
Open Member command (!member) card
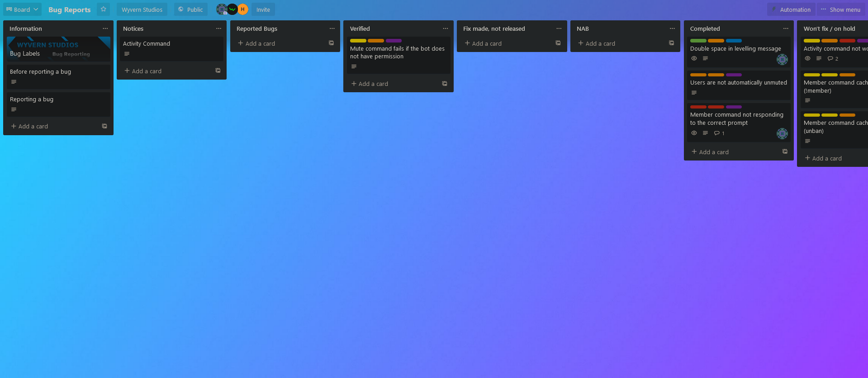(x=835, y=89)
